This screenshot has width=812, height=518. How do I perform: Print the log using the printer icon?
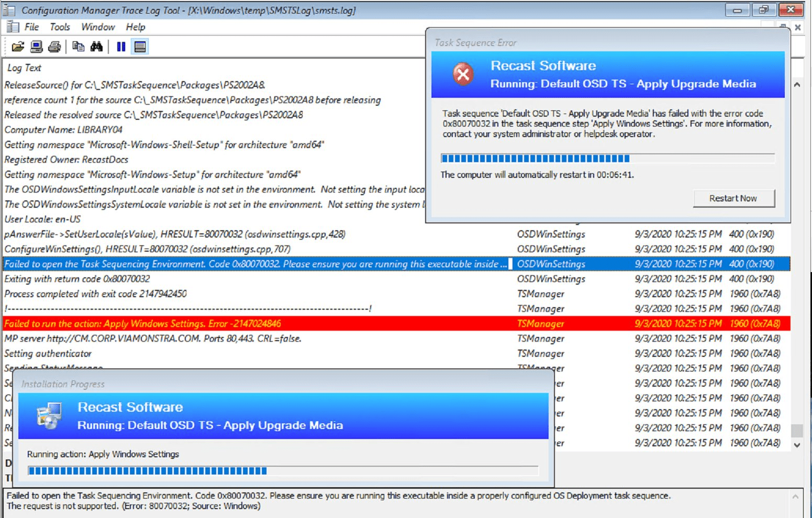[x=54, y=46]
